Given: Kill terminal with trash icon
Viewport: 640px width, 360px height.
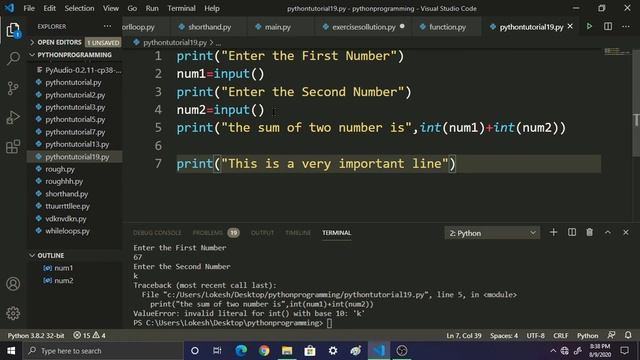Looking at the screenshot, I should 589,232.
